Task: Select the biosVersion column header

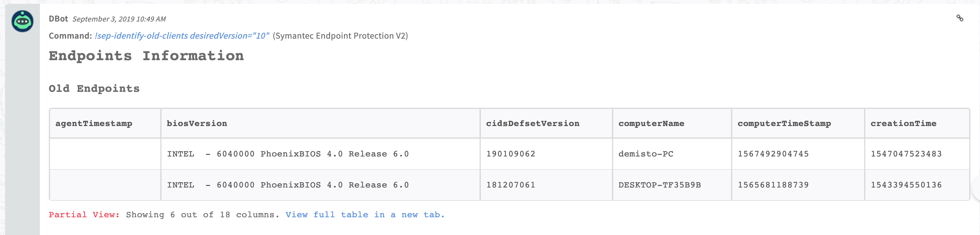Action: (x=196, y=123)
